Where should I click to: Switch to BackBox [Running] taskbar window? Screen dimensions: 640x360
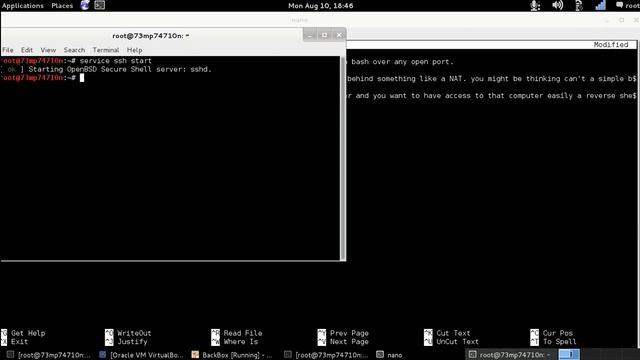[x=232, y=355]
